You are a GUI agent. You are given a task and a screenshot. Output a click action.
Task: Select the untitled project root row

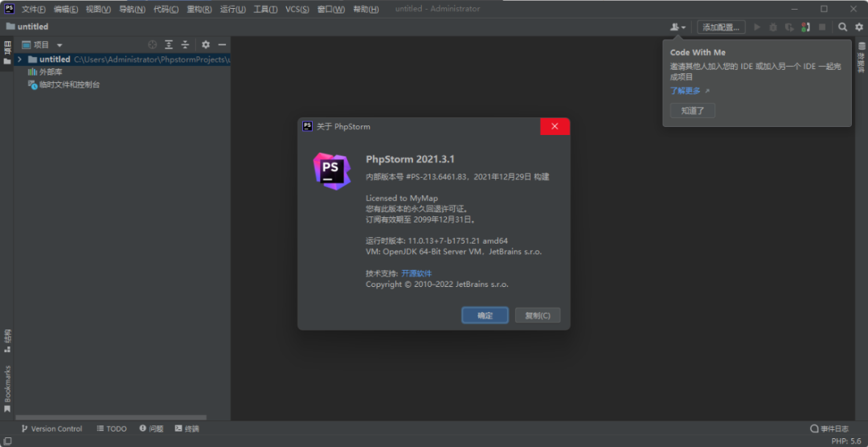[122, 59]
